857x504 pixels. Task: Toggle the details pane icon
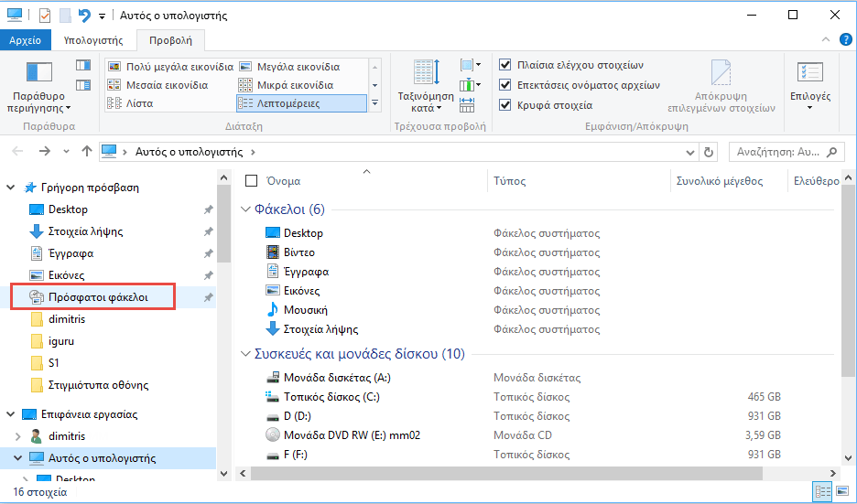(83, 85)
